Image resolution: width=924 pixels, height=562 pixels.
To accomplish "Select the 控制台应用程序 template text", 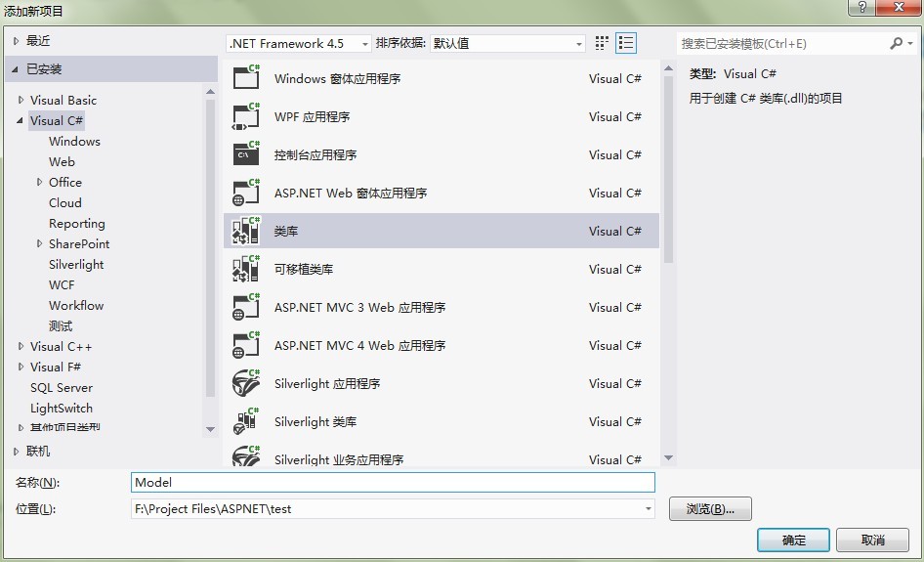I will (x=315, y=155).
